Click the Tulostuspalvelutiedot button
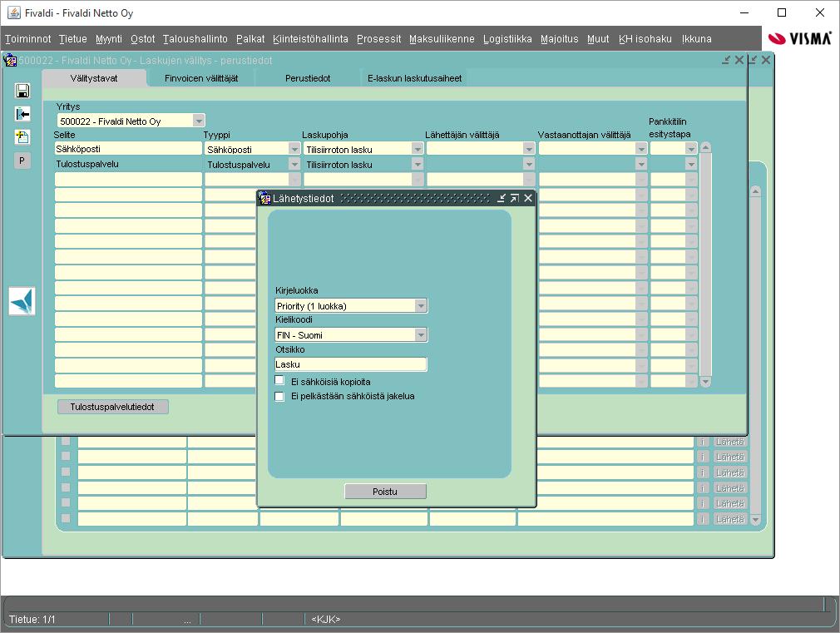This screenshot has height=633, width=840. pyautogui.click(x=112, y=407)
